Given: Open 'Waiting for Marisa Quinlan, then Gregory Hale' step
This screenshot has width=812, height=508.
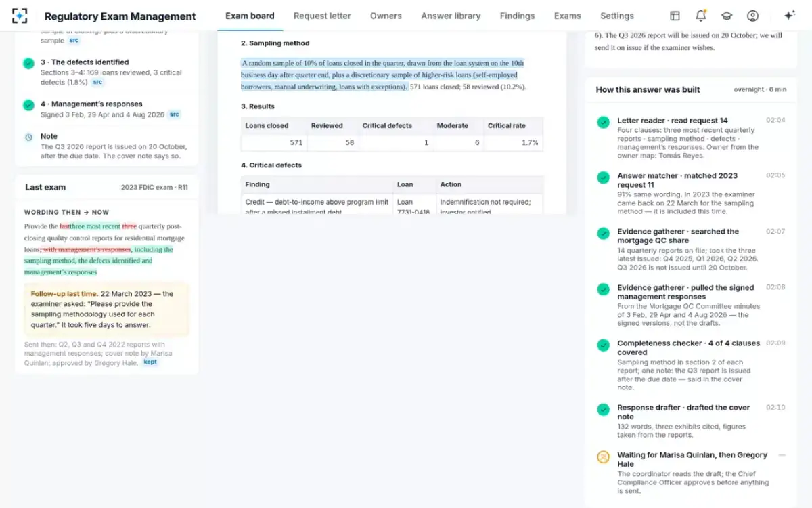Looking at the screenshot, I should (x=692, y=459).
